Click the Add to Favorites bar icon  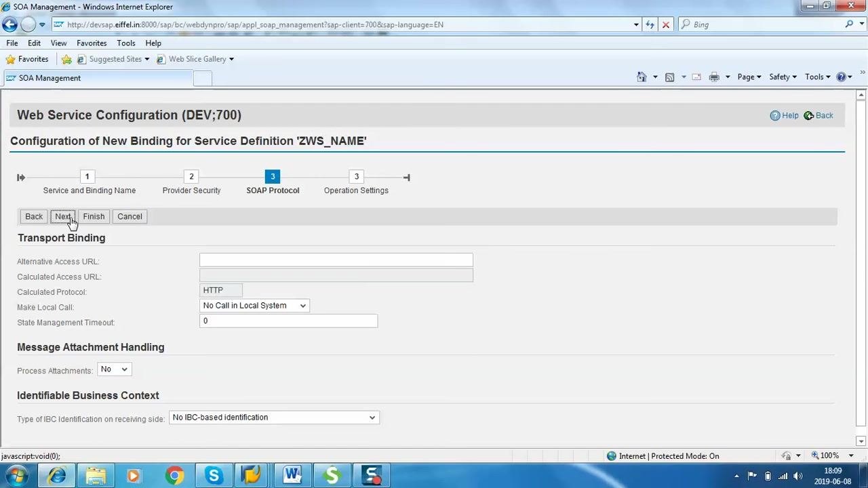(66, 60)
